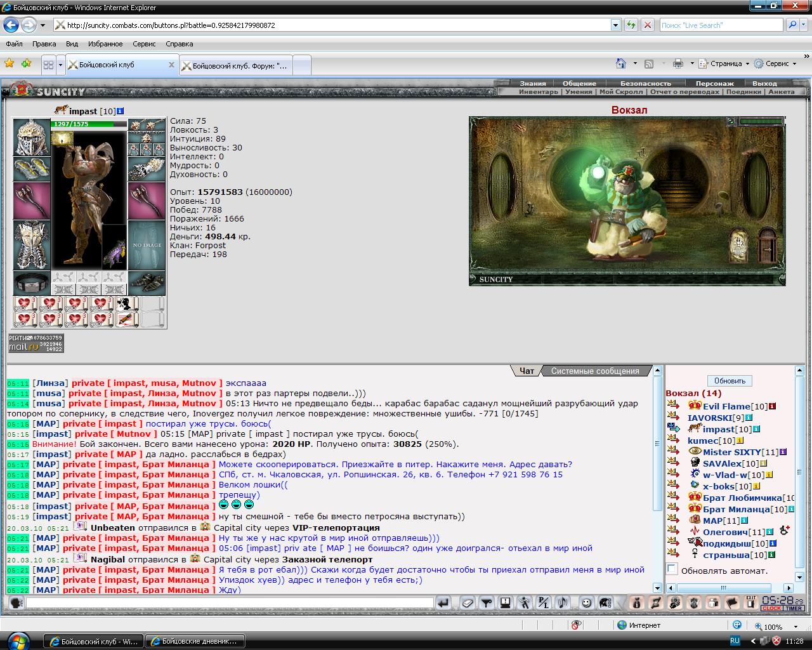Toggle 'Обновлять автомат.' checkbox

coord(672,569)
